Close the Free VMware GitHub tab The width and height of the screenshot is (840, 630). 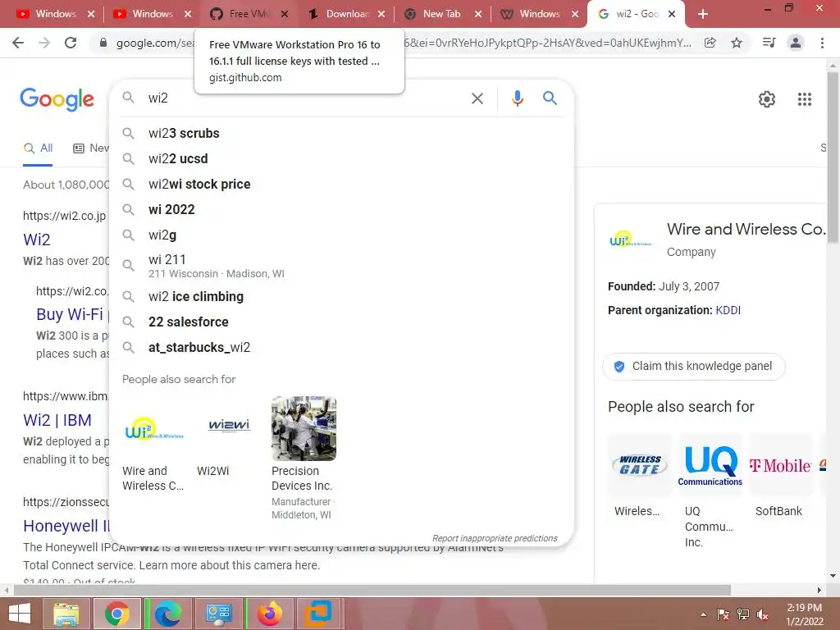tap(285, 14)
